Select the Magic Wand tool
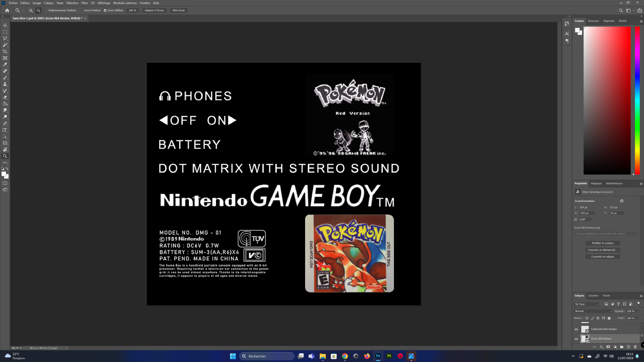The image size is (644, 362). click(5, 45)
